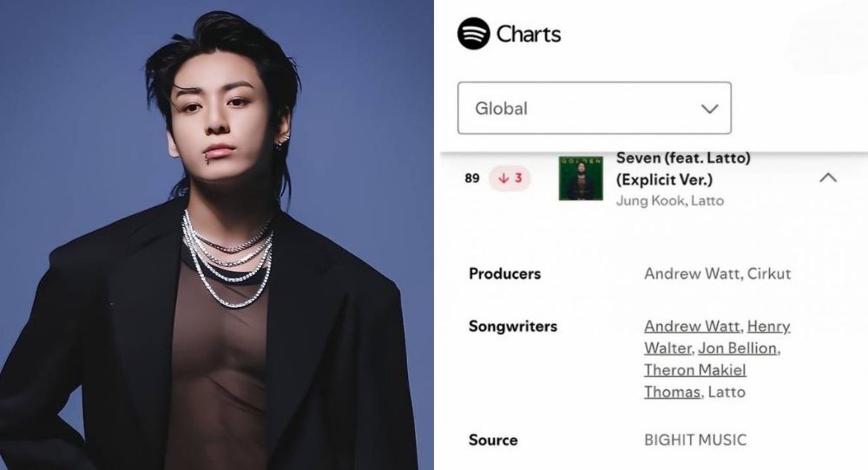This screenshot has width=868, height=470.
Task: Open Jon Bellion songwriter link
Action: coord(737,349)
